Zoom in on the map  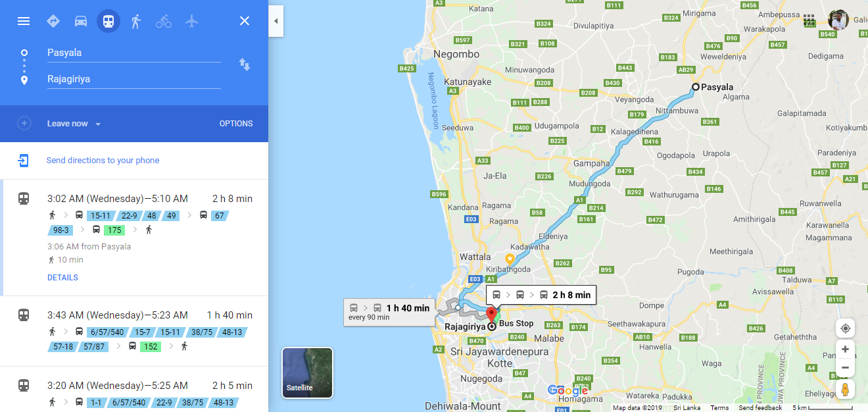click(x=846, y=349)
